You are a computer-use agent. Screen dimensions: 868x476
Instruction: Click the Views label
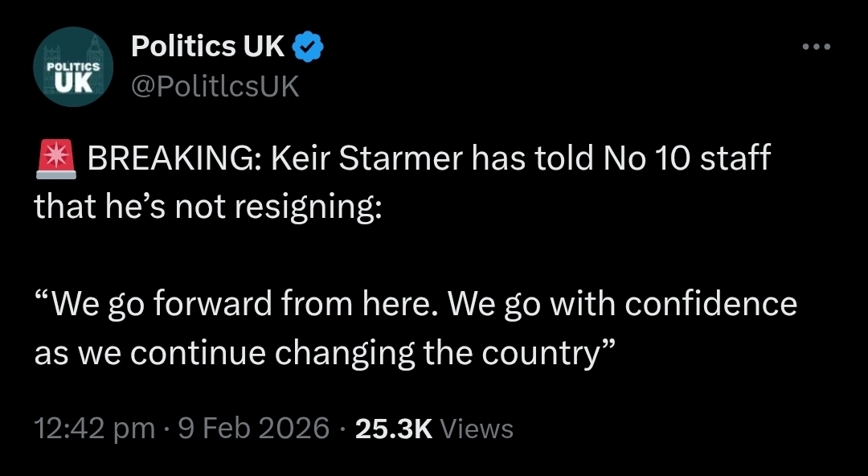[x=477, y=428]
